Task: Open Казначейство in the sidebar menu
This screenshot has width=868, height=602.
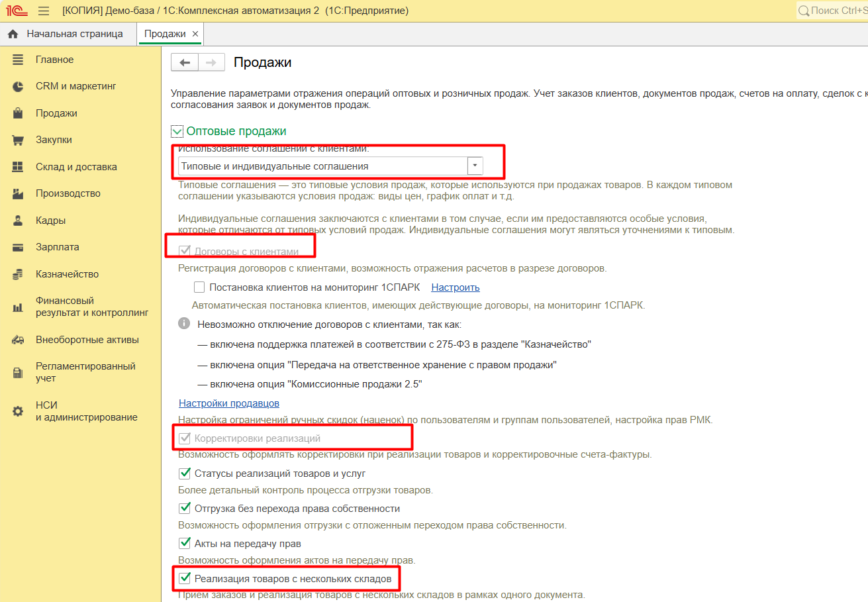Action: click(x=67, y=274)
